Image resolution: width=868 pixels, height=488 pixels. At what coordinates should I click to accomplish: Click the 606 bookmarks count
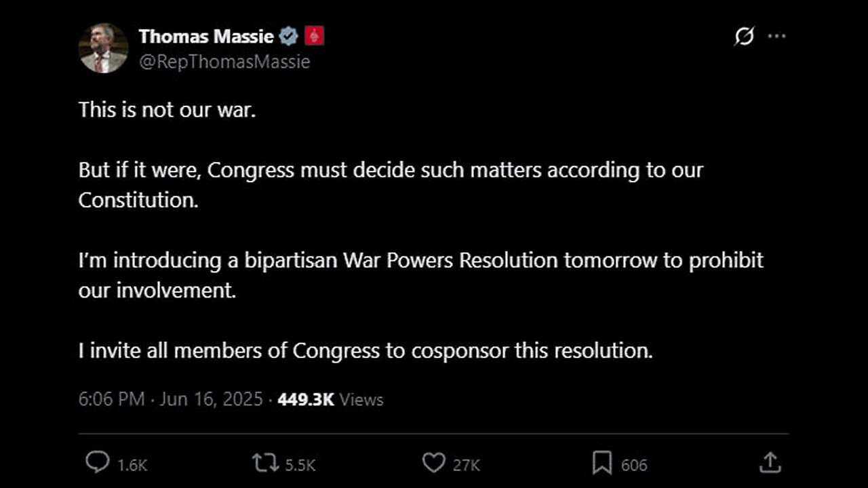(x=634, y=465)
